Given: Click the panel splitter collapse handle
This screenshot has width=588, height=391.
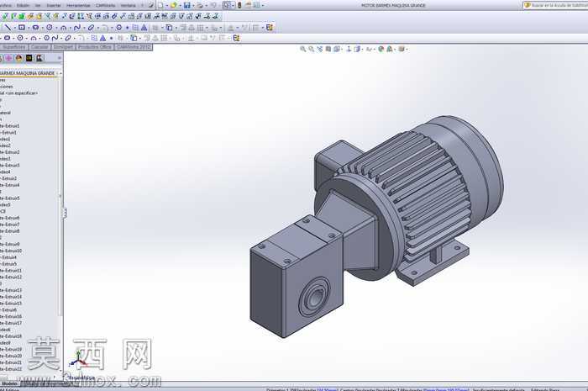Looking at the screenshot, I should 65,213.
